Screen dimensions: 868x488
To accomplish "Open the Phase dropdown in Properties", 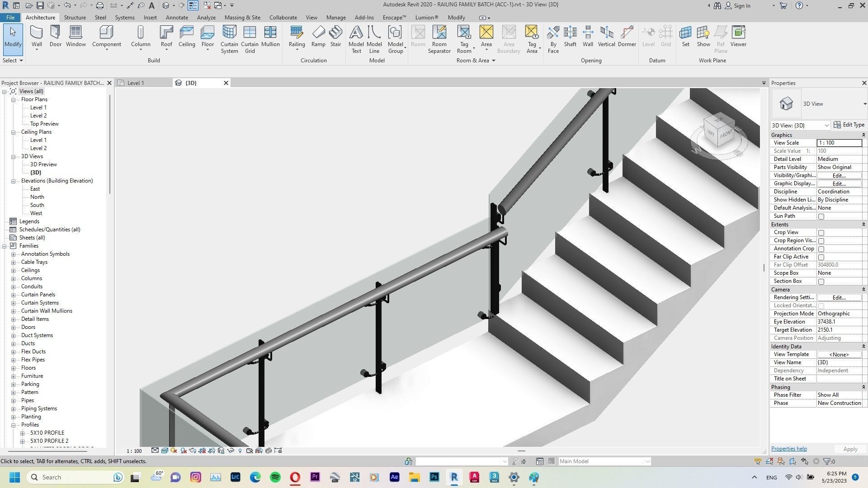I will click(x=840, y=403).
